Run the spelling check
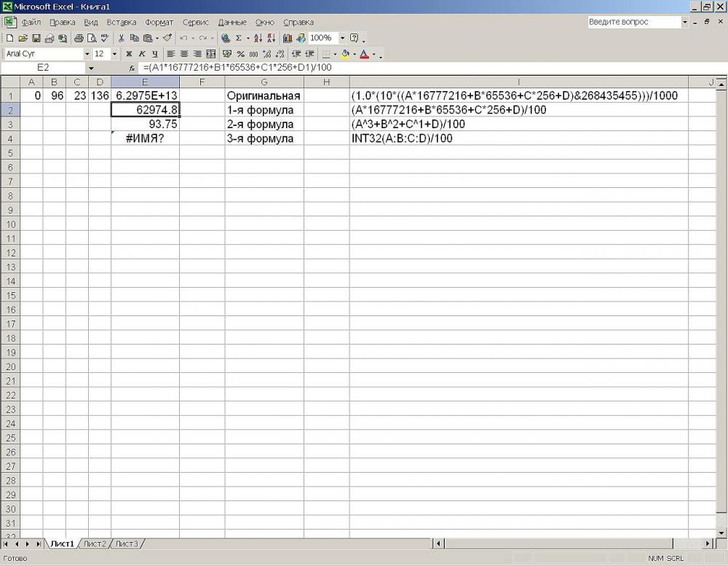728x566 pixels. 105,38
